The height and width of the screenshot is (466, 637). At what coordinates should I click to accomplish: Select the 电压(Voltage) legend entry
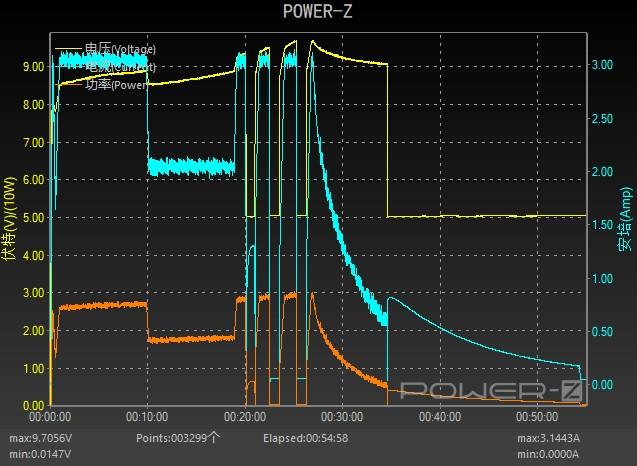pos(106,49)
